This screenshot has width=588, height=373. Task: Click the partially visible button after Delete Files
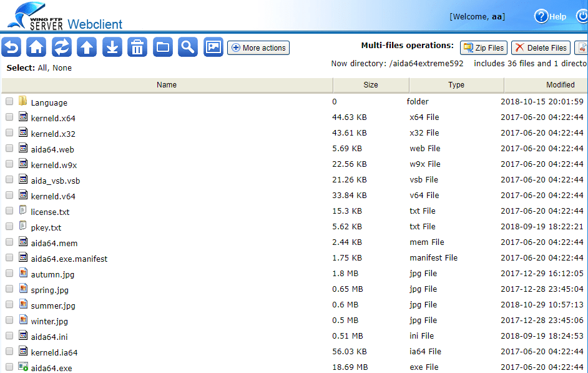[581, 47]
